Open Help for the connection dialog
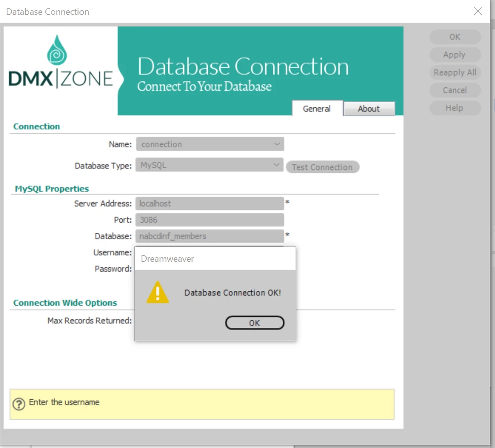The image size is (495, 448). (x=455, y=108)
